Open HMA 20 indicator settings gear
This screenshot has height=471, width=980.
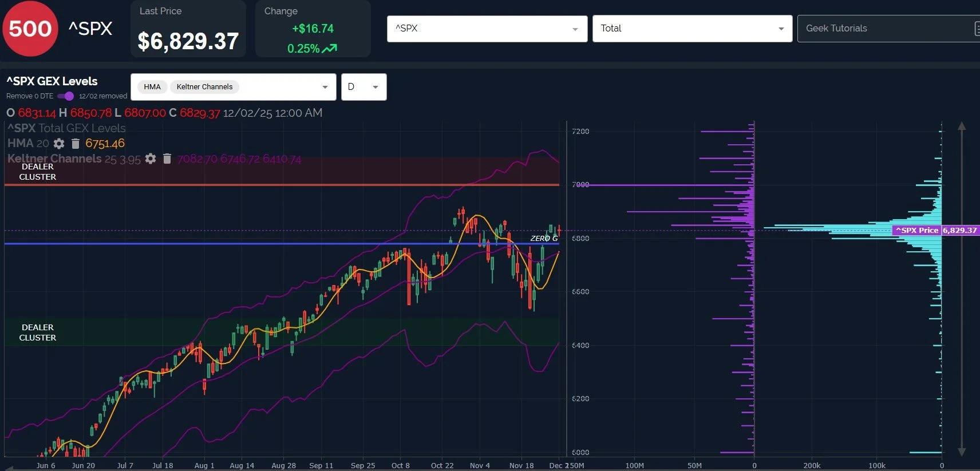click(59, 144)
